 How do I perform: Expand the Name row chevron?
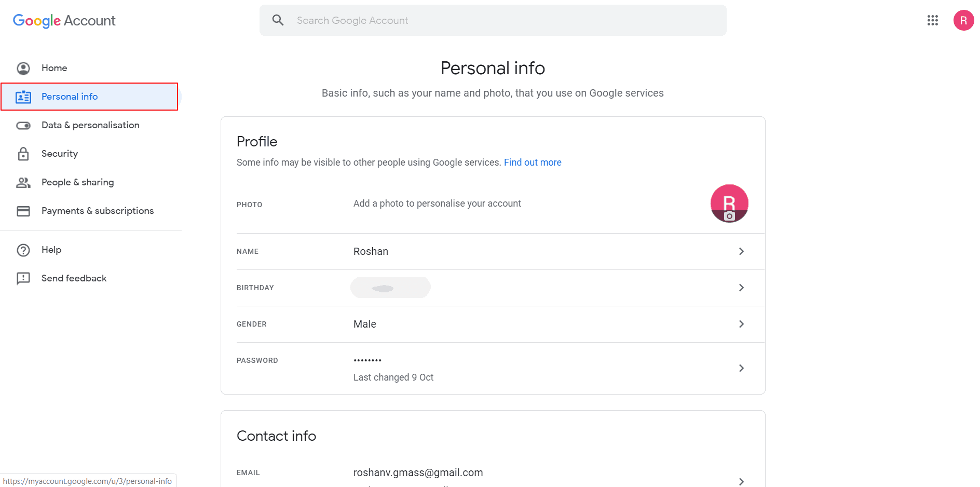pyautogui.click(x=741, y=251)
